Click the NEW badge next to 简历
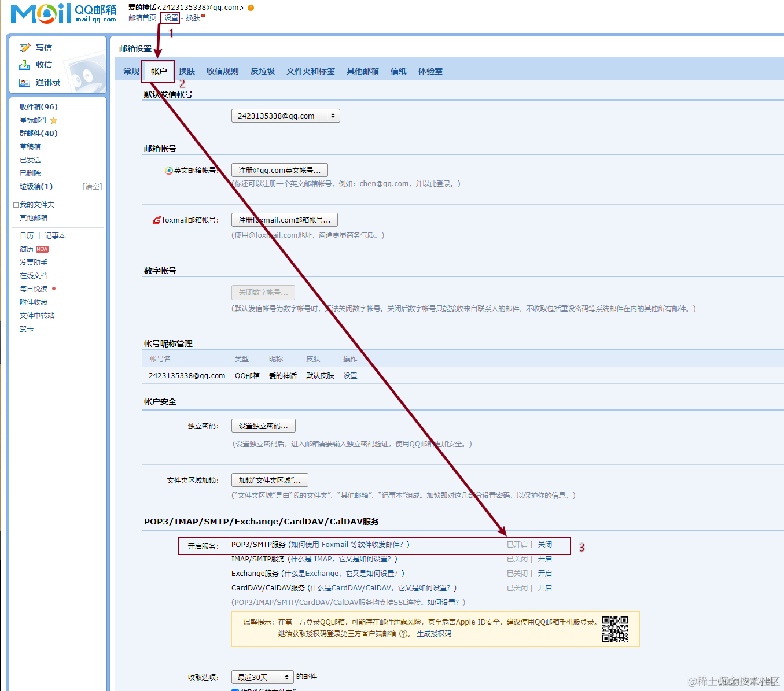 (x=42, y=249)
